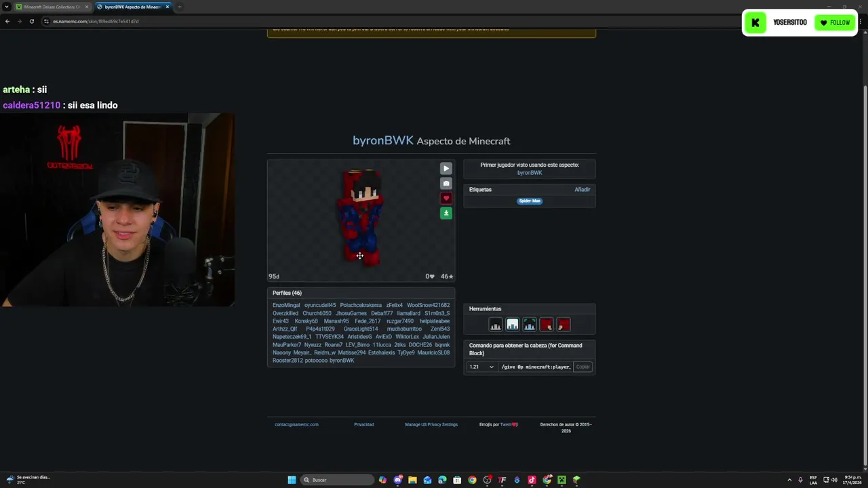Open the ESP LAA language switcher
This screenshot has height=488, width=868.
coord(813,480)
